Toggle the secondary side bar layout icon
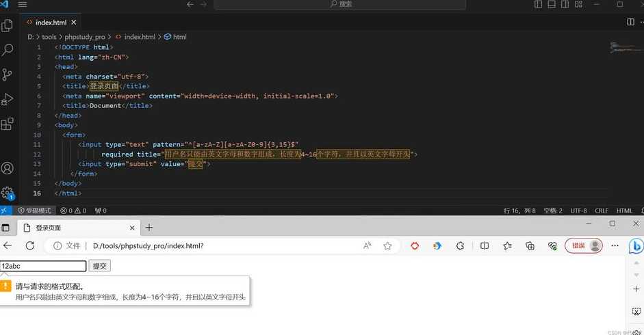The image size is (644, 335). point(565,4)
